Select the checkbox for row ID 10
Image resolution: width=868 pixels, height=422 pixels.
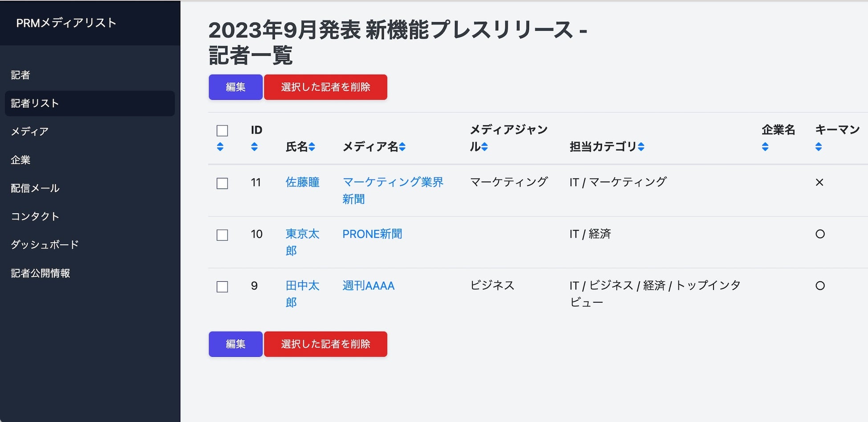(222, 235)
